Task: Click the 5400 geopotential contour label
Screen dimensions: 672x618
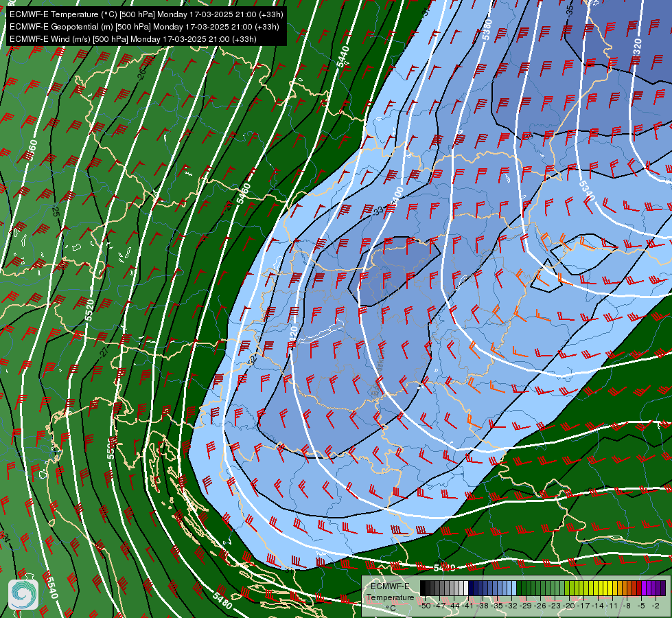Action: pyautogui.click(x=397, y=198)
